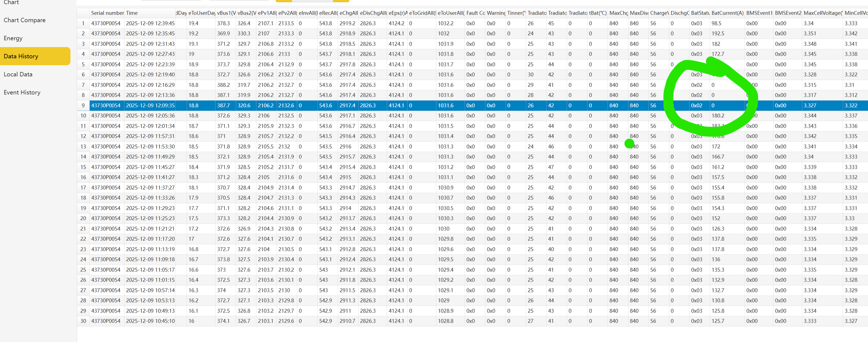This screenshot has width=868, height=342.
Task: Click the highlighted row 9 time cell
Action: [150, 105]
